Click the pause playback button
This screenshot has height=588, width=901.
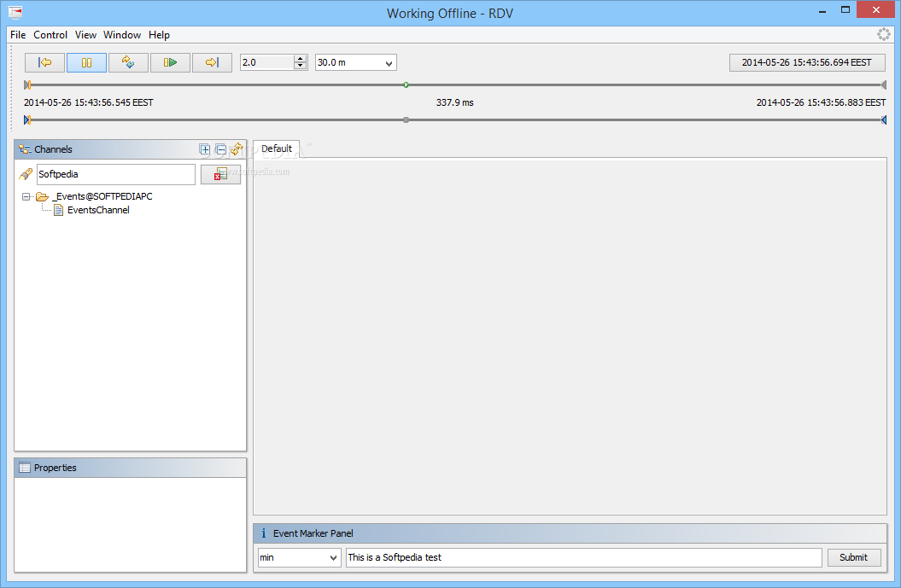tap(87, 62)
